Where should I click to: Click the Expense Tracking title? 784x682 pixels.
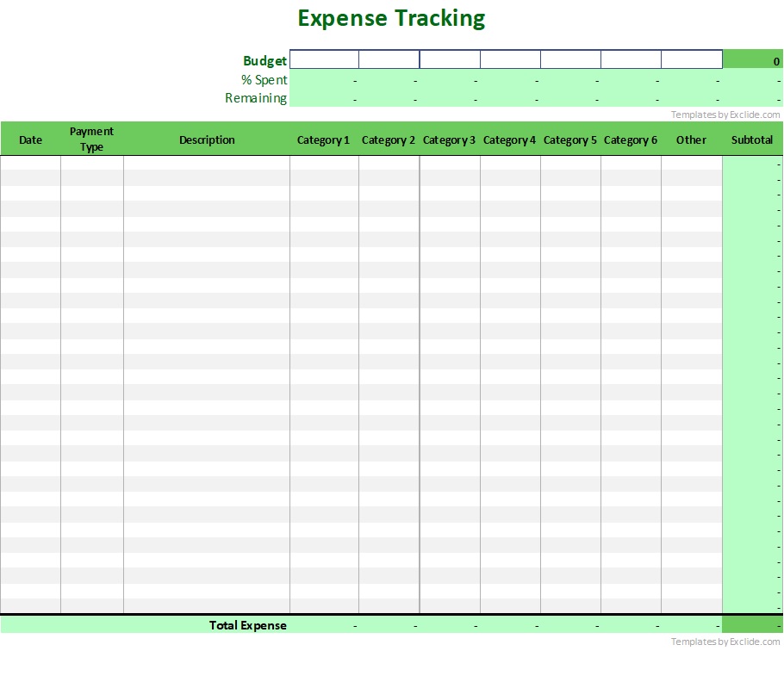tap(391, 18)
